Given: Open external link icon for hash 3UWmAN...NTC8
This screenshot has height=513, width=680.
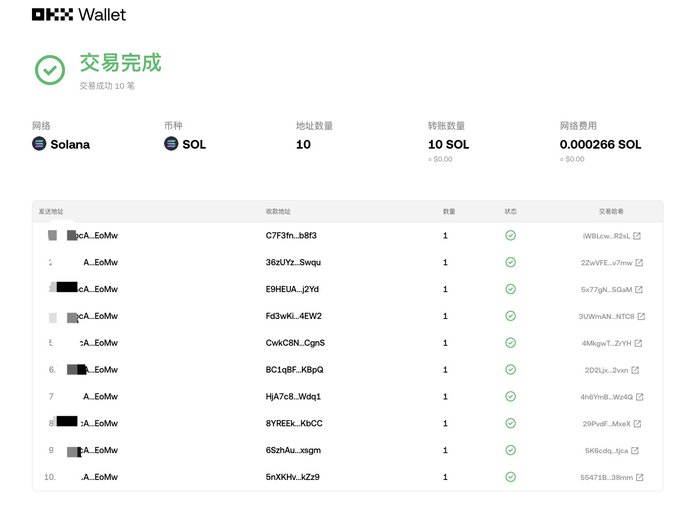Looking at the screenshot, I should pyautogui.click(x=641, y=317).
